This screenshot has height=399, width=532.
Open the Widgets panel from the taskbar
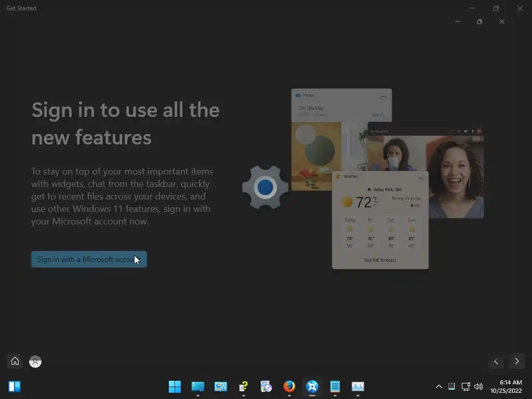(x=15, y=387)
